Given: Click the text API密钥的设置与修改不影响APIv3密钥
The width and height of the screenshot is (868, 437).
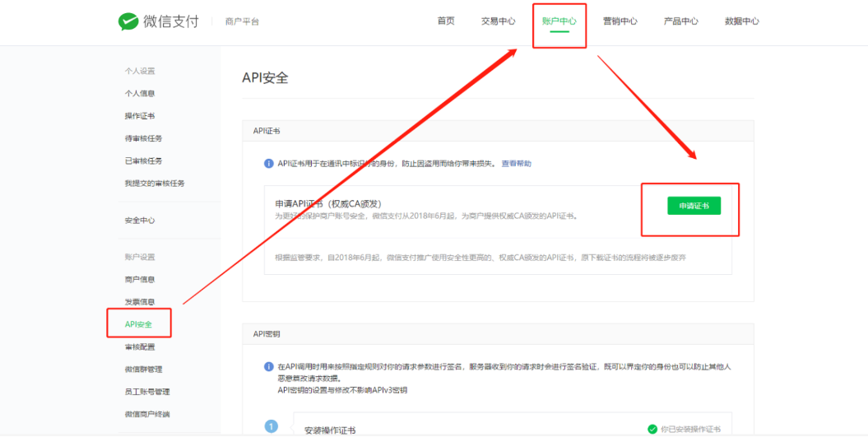Looking at the screenshot, I should click(x=342, y=390).
